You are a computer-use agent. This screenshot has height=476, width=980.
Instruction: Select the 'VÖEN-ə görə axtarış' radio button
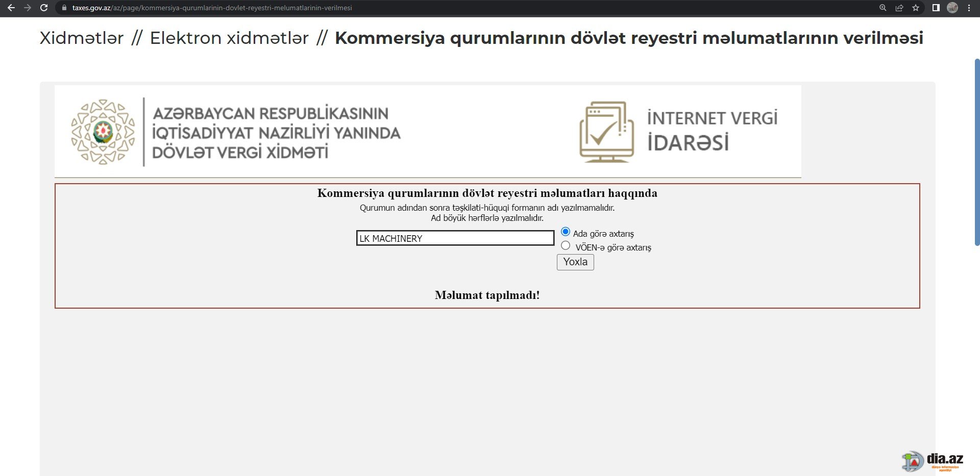pyautogui.click(x=566, y=245)
